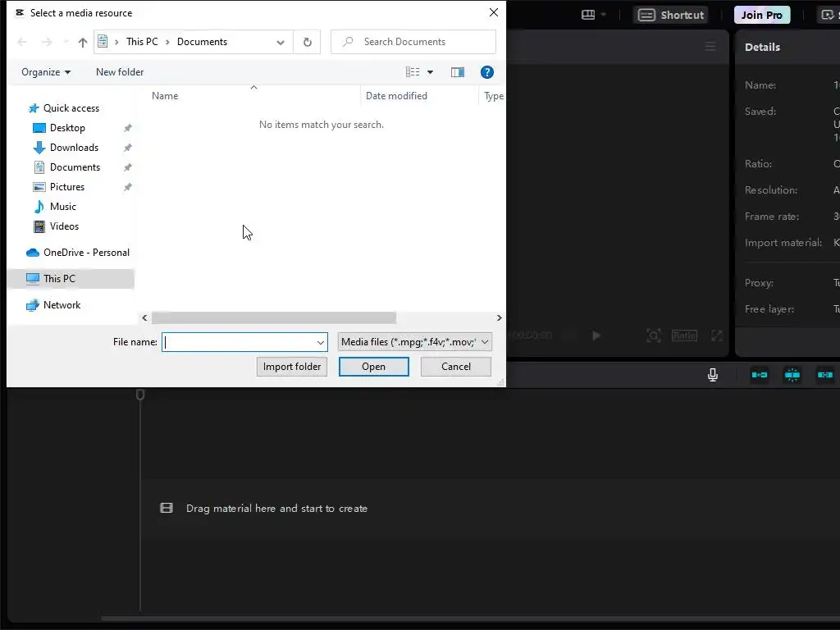
Task: Close the Select a media resource dialog
Action: pos(494,12)
